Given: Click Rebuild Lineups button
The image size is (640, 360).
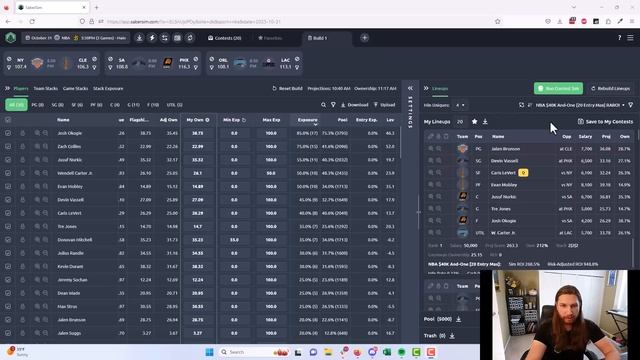Looking at the screenshot, I should pos(610,88).
